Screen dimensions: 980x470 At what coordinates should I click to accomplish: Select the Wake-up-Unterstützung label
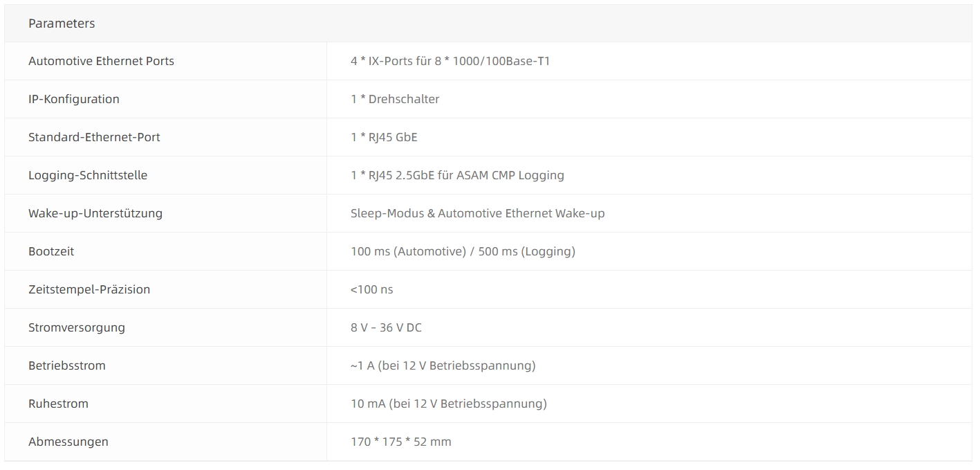click(95, 213)
